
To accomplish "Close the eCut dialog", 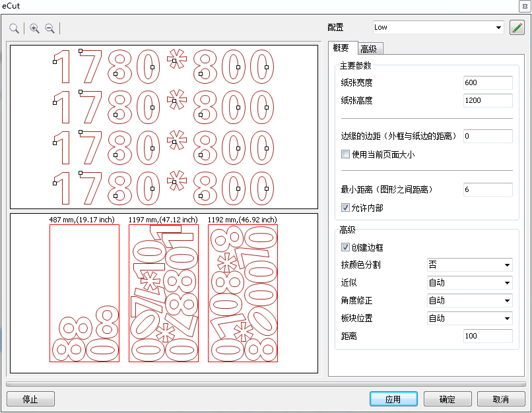I will (525, 6).
